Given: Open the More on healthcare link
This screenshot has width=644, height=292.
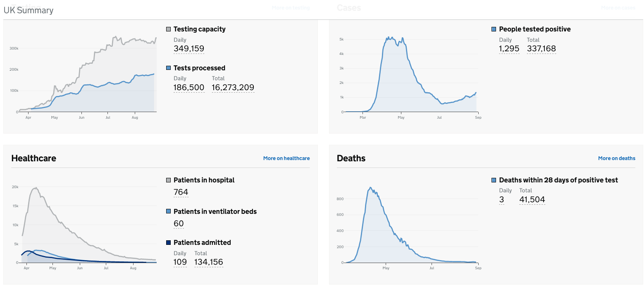Looking at the screenshot, I should click(286, 158).
